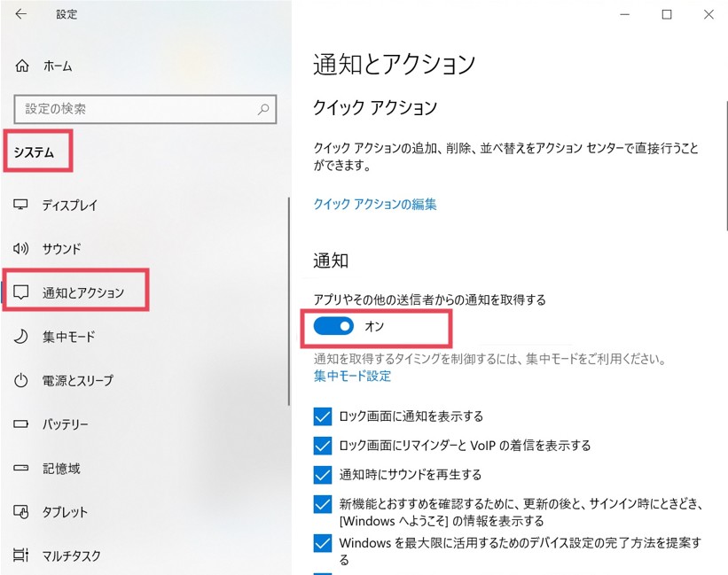Turn off notifications with the オン toggle

tap(332, 327)
